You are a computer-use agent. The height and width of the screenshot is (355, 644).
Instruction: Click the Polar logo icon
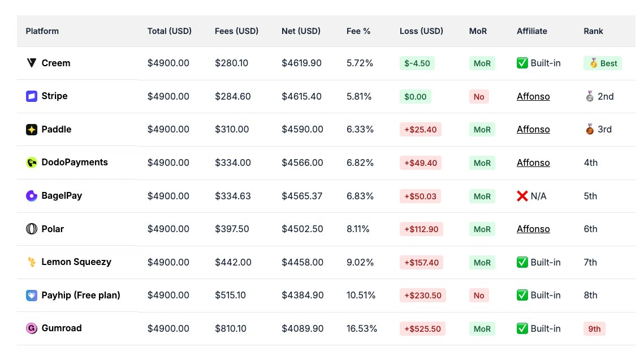[31, 229]
